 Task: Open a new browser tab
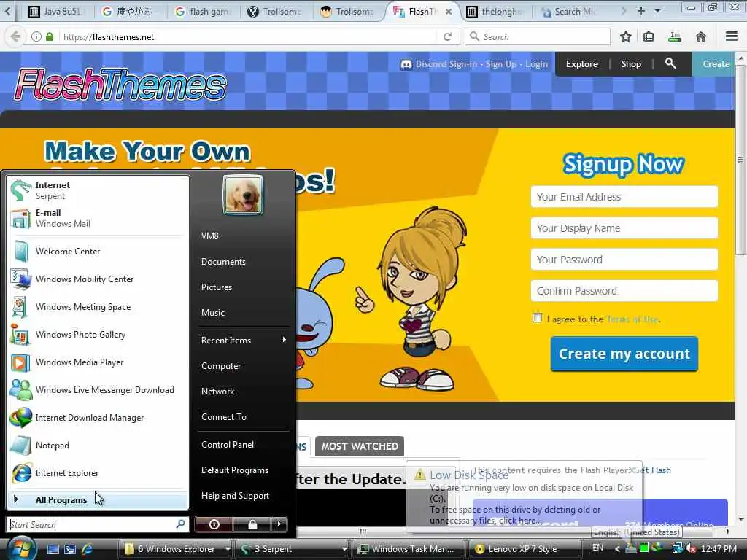tap(640, 10)
